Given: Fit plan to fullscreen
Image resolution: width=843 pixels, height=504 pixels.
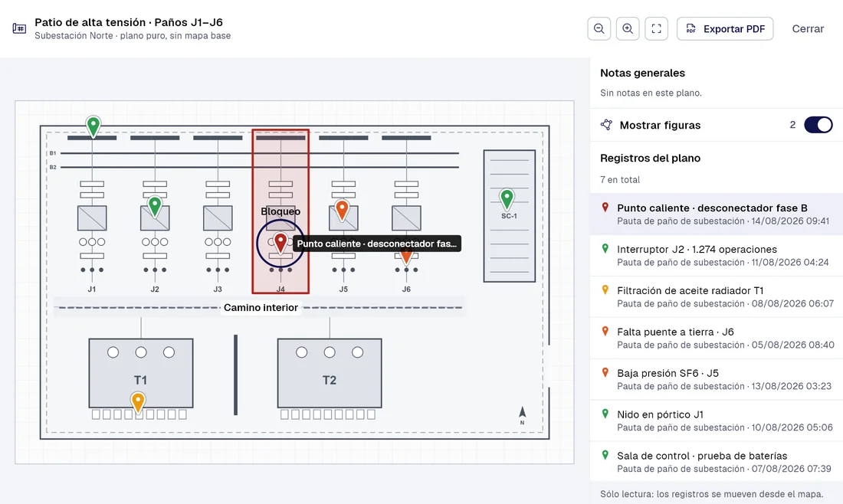Looking at the screenshot, I should point(657,28).
